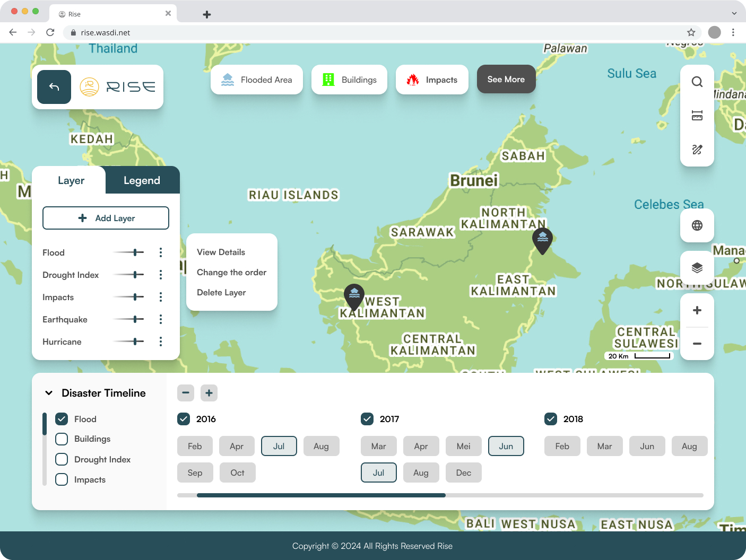The image size is (746, 560).
Task: Uncheck the Flood checkbox in Disaster Timeline
Action: [62, 419]
